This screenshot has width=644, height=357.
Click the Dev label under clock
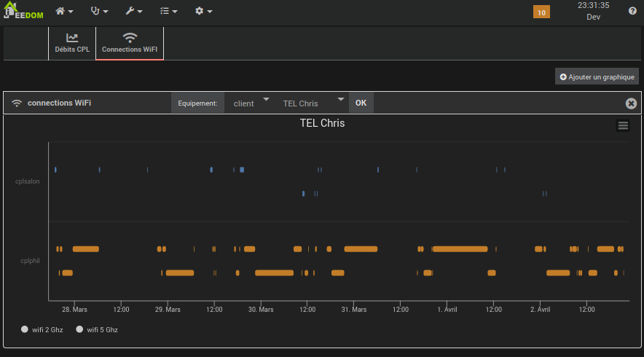[x=594, y=17]
